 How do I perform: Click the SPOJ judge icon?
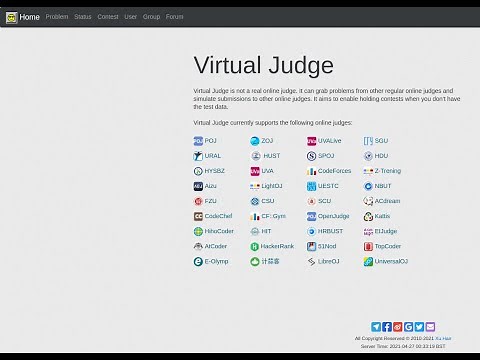pyautogui.click(x=311, y=156)
